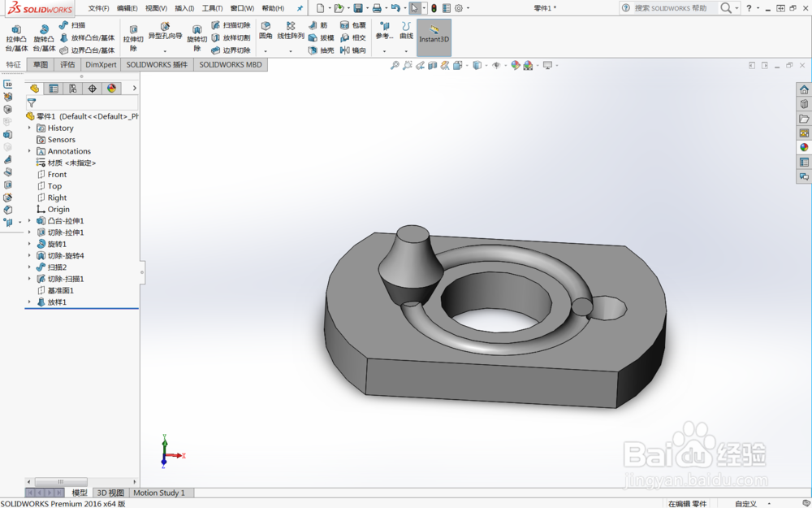Switch to the 评估 evaluate tab
812x508 pixels.
click(67, 65)
